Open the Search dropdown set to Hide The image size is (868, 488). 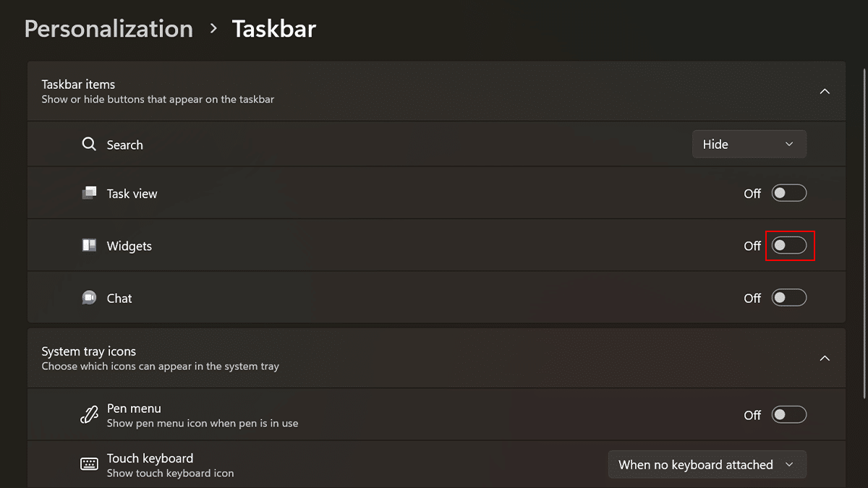[749, 144]
